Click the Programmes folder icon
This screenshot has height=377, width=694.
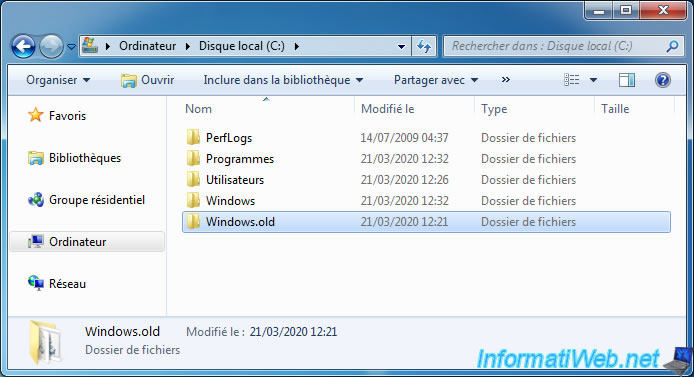point(193,158)
